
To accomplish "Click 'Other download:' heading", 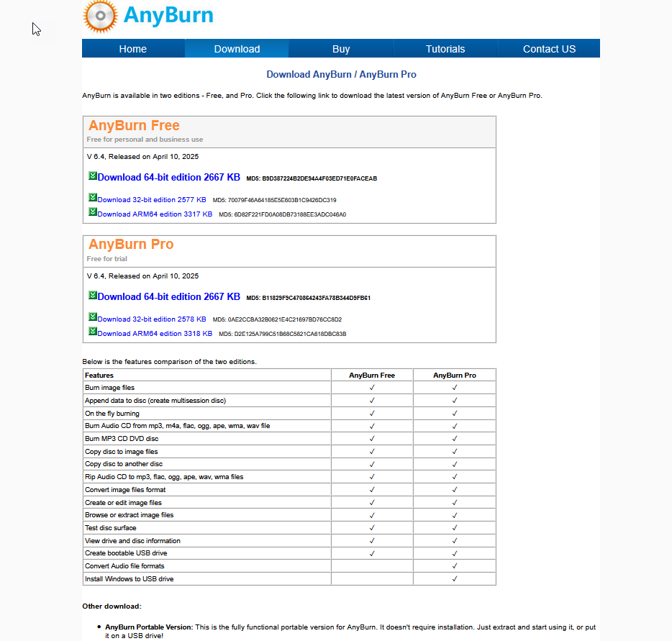I will (x=112, y=606).
